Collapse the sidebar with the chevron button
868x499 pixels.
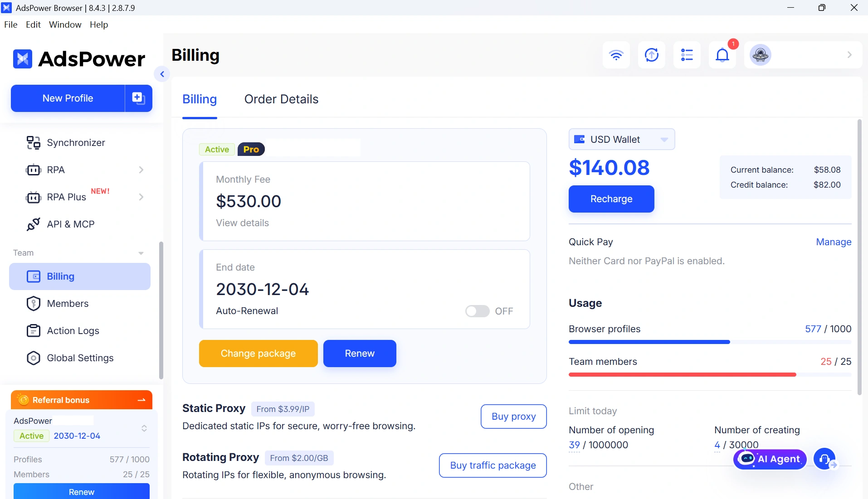(162, 74)
